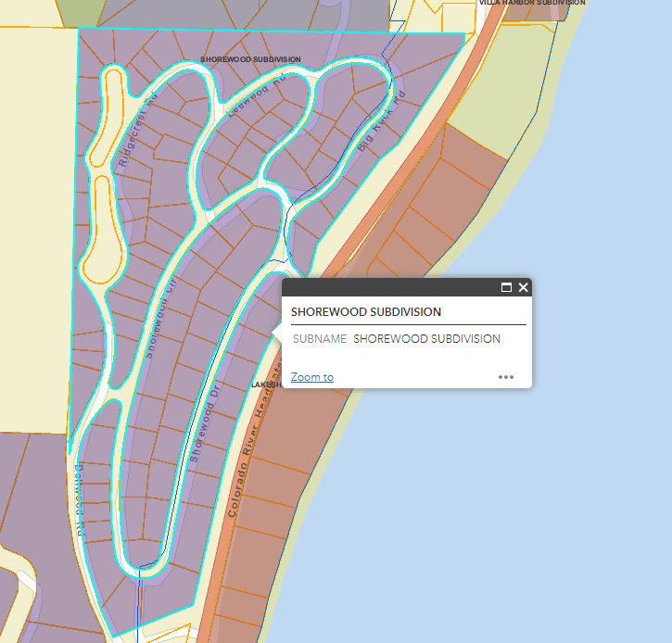Click the Shorewood Cir street label

(160, 319)
